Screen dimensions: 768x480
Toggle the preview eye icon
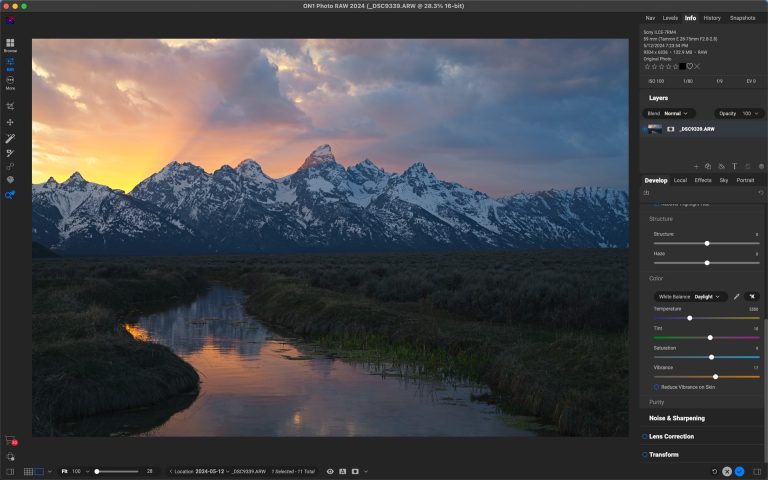click(330, 472)
